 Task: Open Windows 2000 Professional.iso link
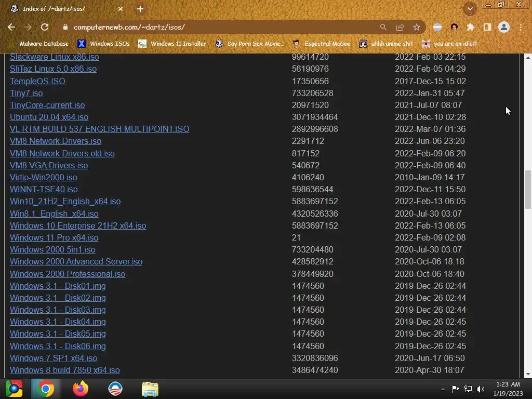[x=68, y=274]
